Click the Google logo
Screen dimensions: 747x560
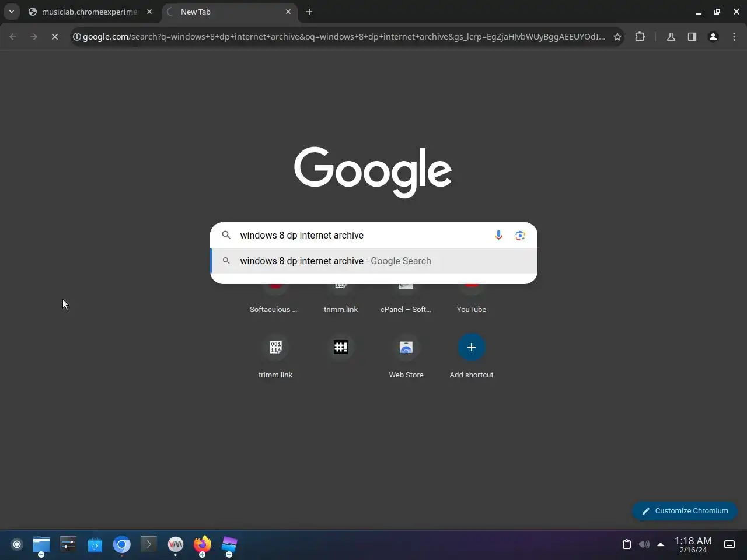373,171
